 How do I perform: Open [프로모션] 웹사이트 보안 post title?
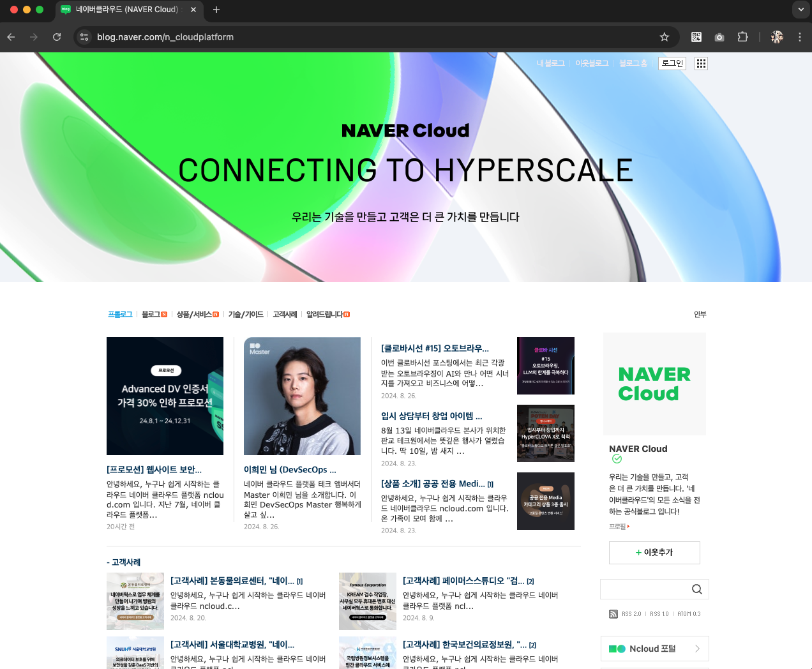154,469
